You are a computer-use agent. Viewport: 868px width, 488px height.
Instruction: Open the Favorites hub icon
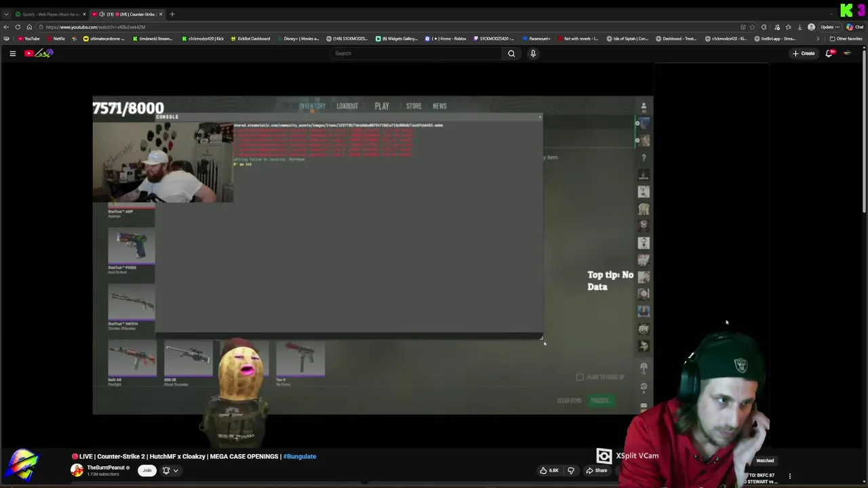pos(788,27)
